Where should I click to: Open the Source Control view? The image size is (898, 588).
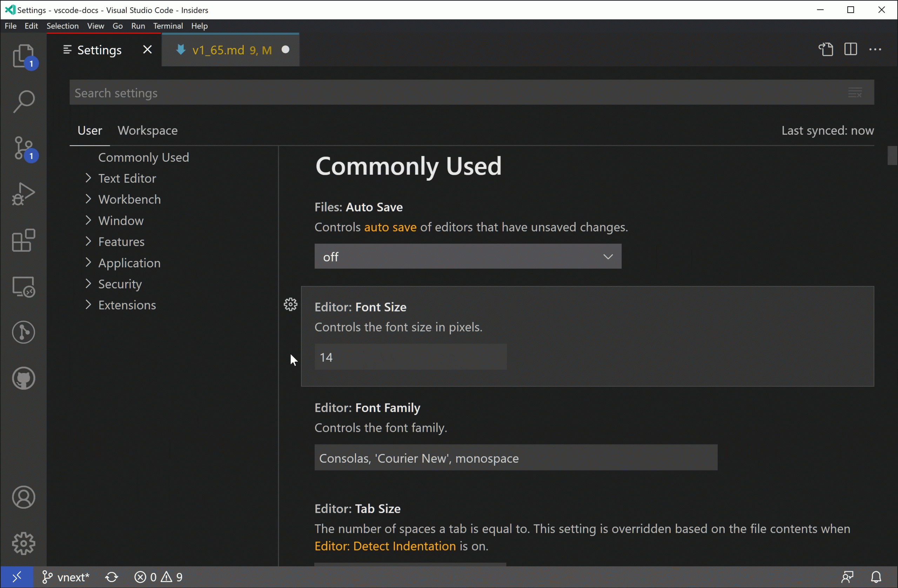point(24,148)
